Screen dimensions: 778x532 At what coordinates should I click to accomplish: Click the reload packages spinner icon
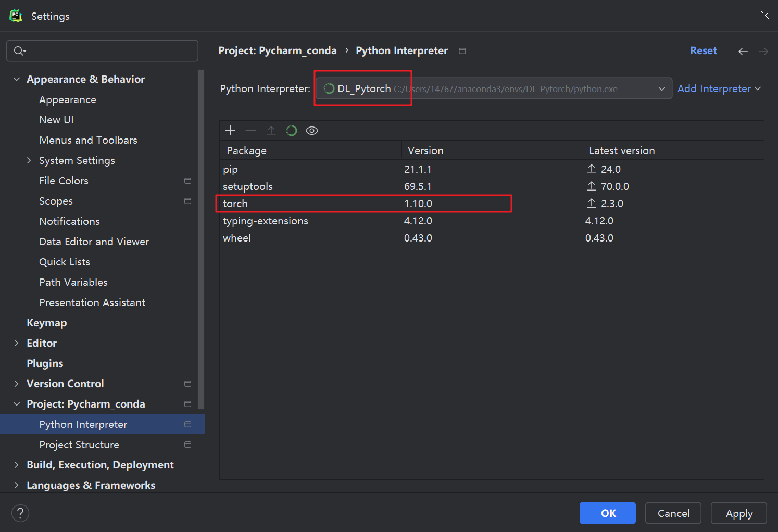[292, 130]
